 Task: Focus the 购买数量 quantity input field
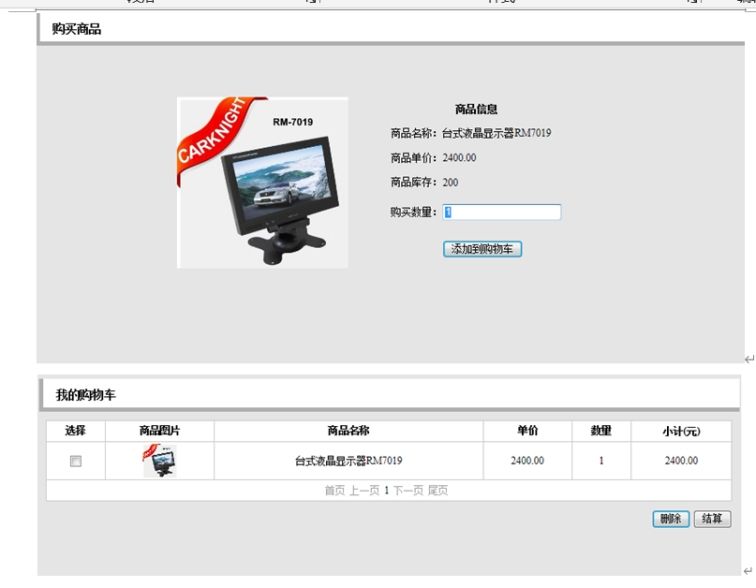(501, 212)
